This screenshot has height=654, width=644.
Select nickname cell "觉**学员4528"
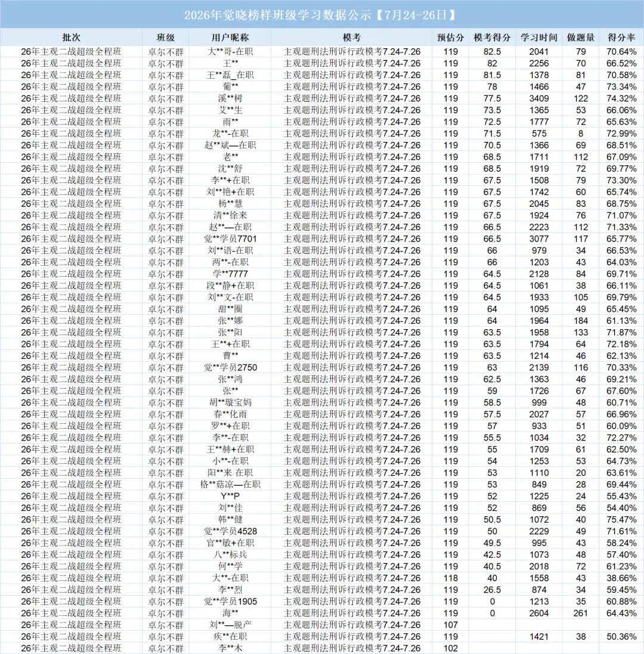click(230, 531)
